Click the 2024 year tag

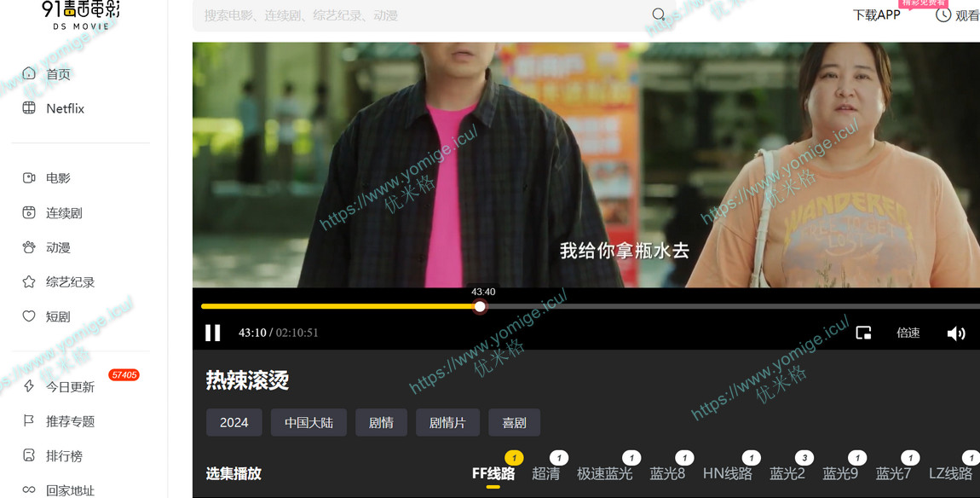click(234, 422)
